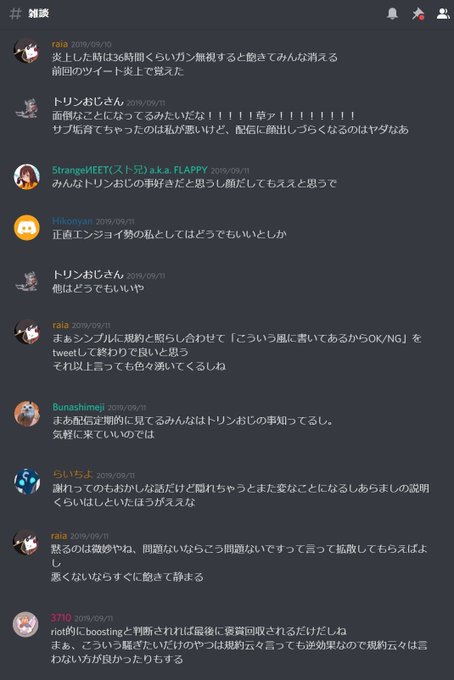Click the 5trangeИEET a.k.a. FLAPPY username
Image resolution: width=454 pixels, height=680 pixels.
click(130, 170)
